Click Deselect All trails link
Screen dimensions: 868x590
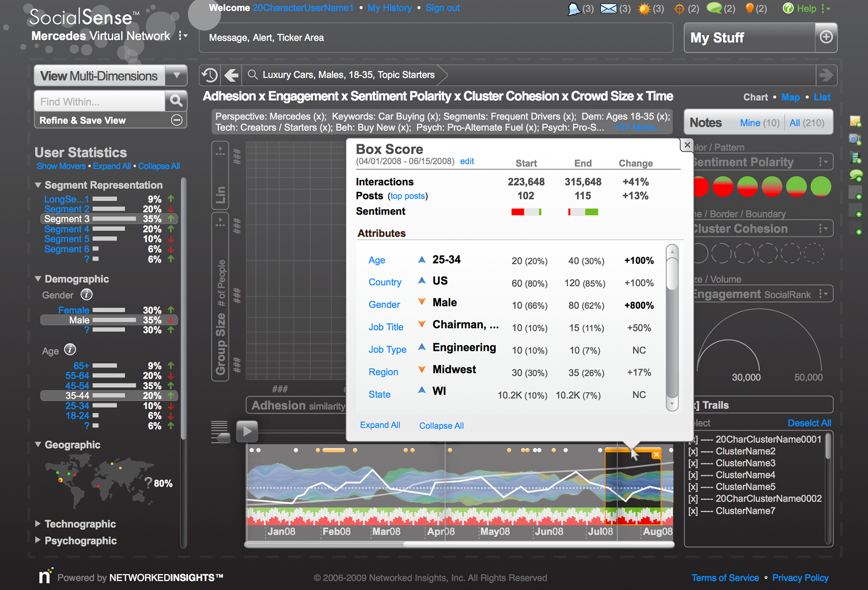tap(809, 423)
